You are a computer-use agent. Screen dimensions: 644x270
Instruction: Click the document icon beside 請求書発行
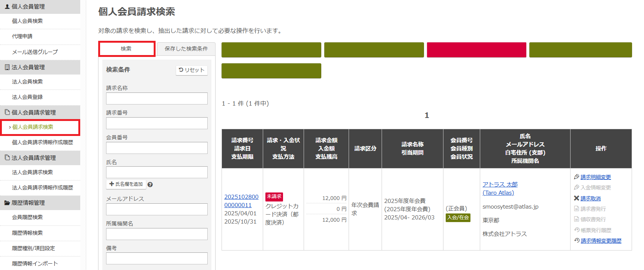pos(577,209)
